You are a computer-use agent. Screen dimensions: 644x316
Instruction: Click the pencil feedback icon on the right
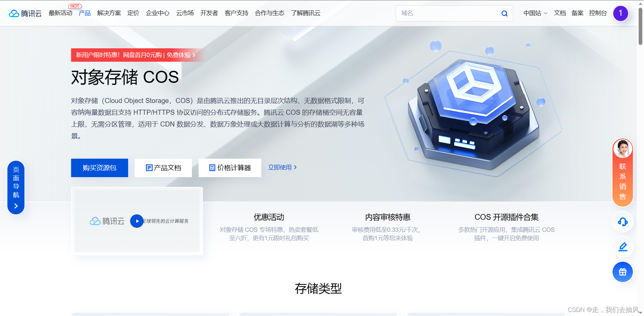[x=622, y=247]
